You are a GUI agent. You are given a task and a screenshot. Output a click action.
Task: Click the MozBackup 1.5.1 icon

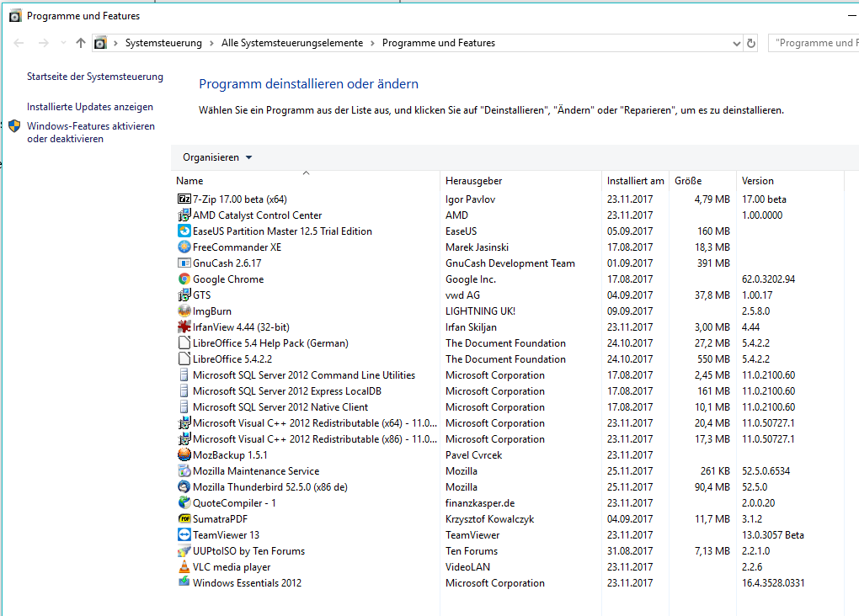(184, 454)
